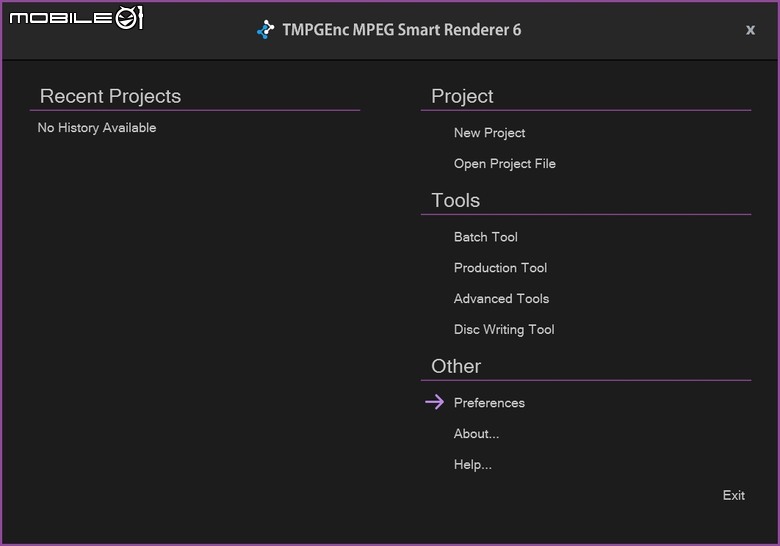This screenshot has height=546, width=780.
Task: Click the Tools section heading
Action: click(455, 200)
